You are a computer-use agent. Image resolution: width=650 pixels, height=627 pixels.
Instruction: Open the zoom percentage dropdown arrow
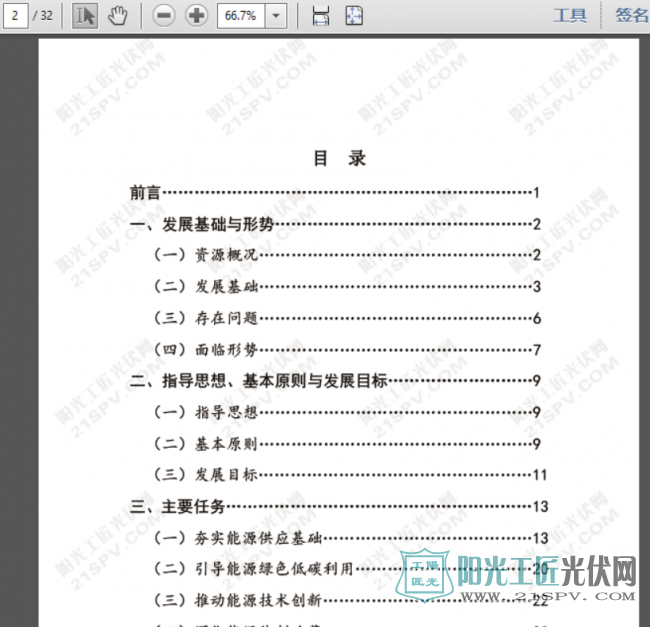(x=277, y=16)
